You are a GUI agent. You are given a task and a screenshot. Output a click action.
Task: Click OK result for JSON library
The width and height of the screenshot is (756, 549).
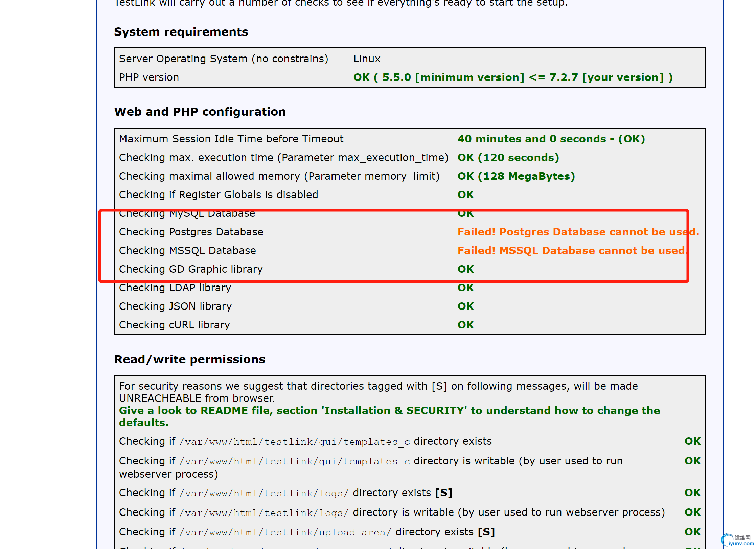[x=465, y=306]
